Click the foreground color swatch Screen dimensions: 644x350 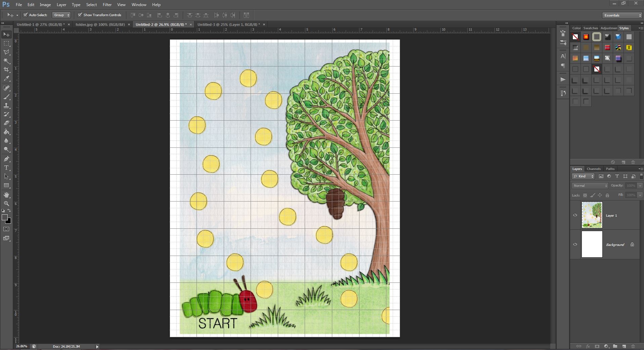pos(5,217)
